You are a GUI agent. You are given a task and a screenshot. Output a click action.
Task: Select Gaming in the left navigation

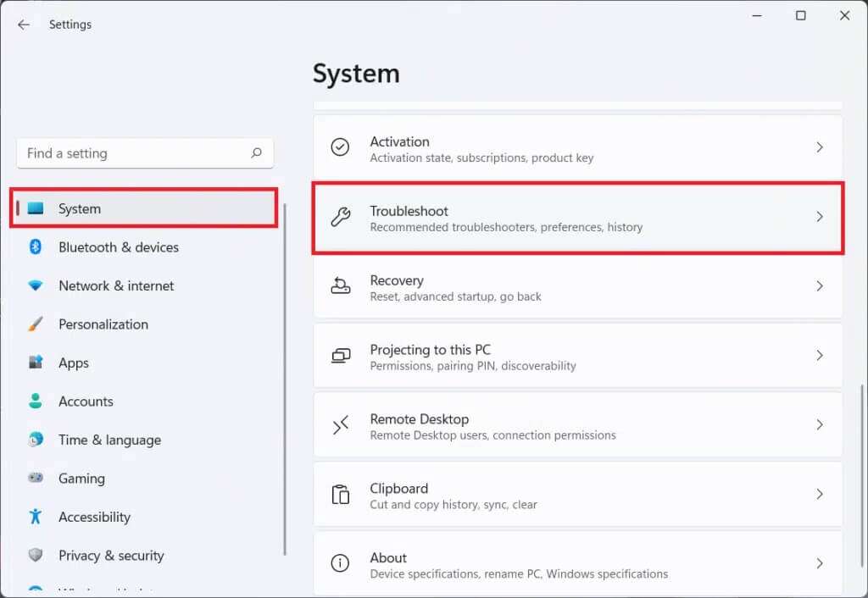coord(81,479)
